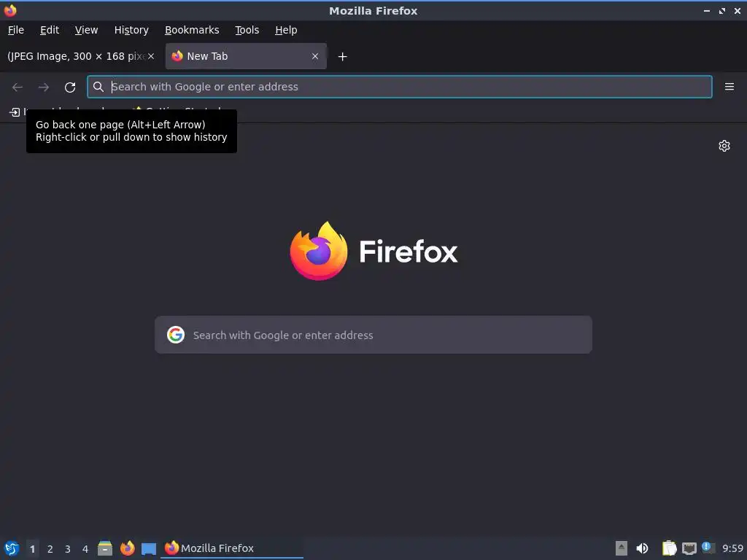The width and height of the screenshot is (747, 560).
Task: Click the 9:59 clock
Action: pyautogui.click(x=732, y=548)
